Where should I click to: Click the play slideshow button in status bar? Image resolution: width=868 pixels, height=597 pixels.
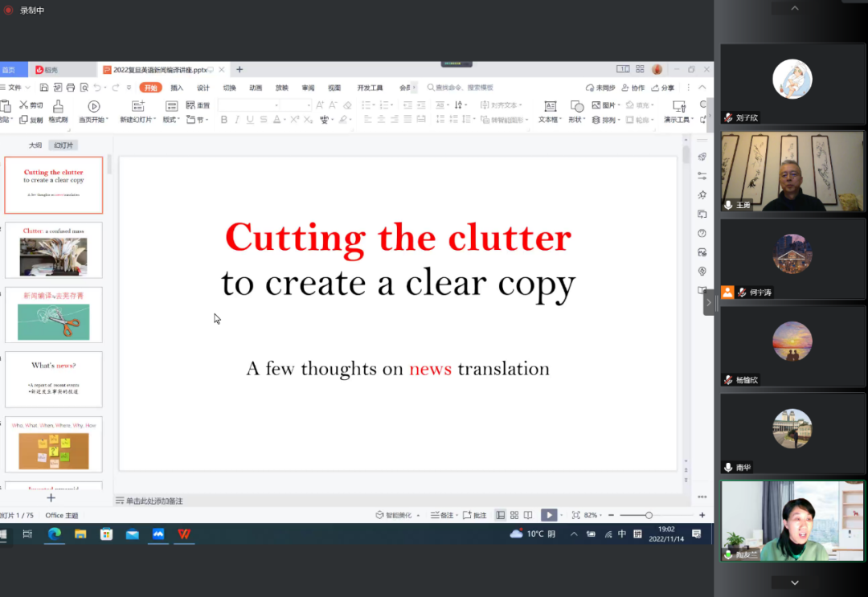(548, 515)
